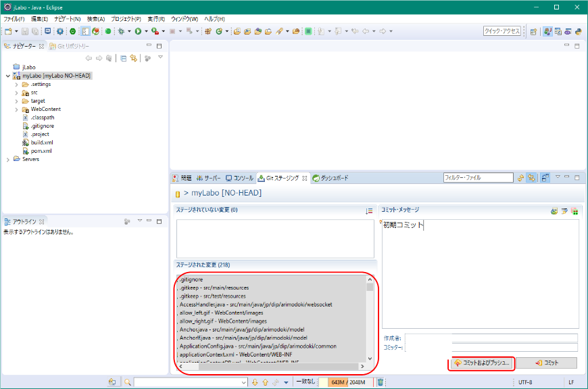Expand the target folder
Screen dimensions: 588x389
[x=16, y=101]
